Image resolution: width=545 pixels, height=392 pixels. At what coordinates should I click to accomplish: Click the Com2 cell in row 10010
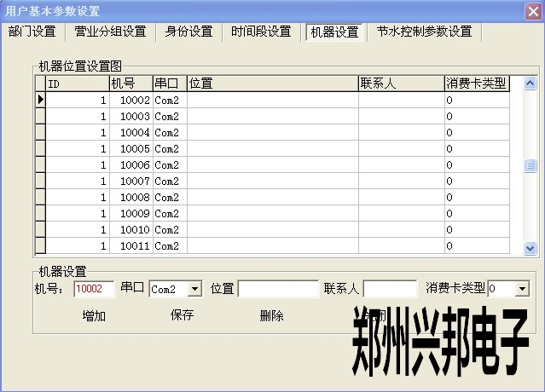coord(170,230)
